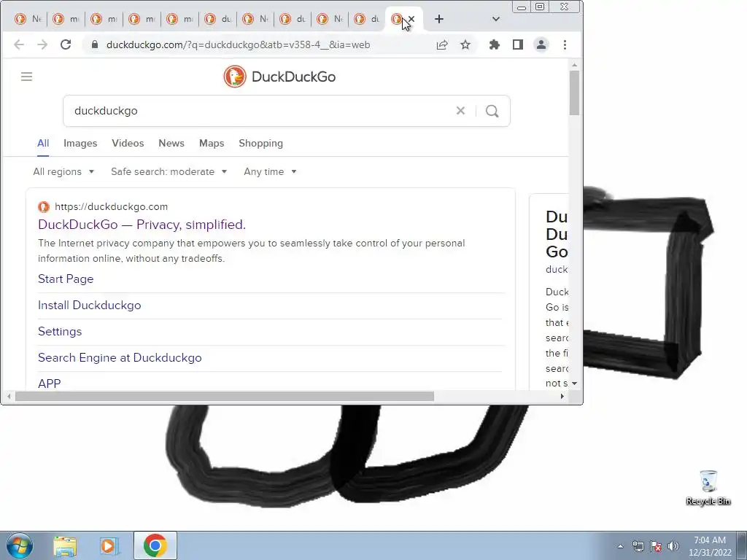Reload the page with the refresh icon
Viewport: 747px width, 560px height.
click(66, 44)
